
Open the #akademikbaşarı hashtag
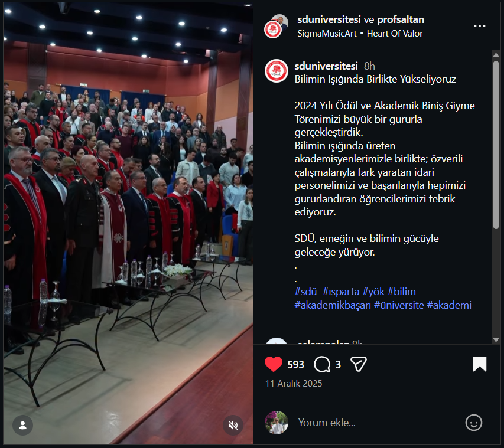(x=333, y=305)
